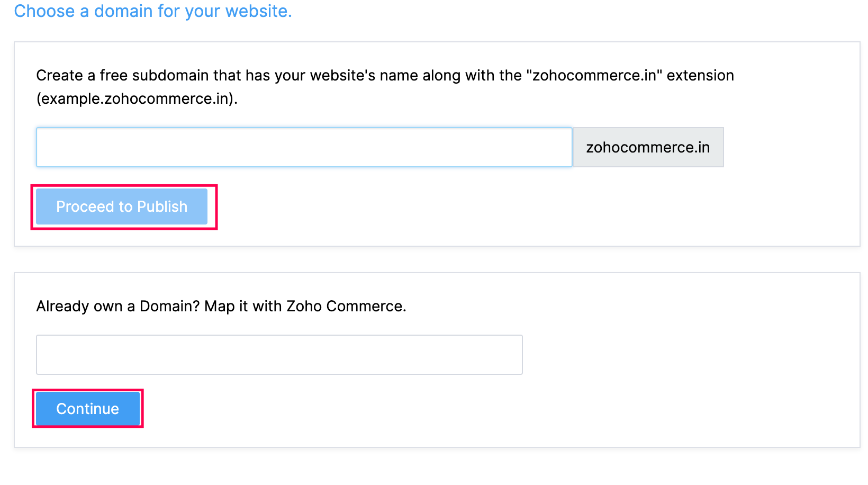Click 'Zoho Commerce' in the mapping prompt
The image size is (868, 485).
coord(346,306)
